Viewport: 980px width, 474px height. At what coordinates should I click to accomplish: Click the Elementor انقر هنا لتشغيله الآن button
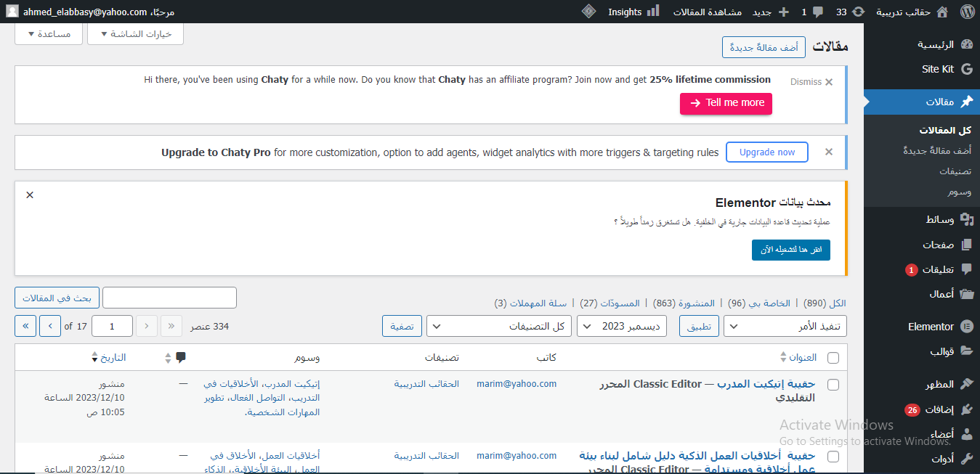(x=791, y=250)
